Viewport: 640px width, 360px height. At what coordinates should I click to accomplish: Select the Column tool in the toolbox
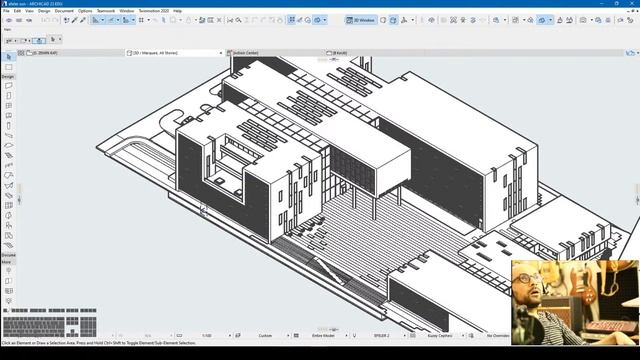click(x=9, y=126)
